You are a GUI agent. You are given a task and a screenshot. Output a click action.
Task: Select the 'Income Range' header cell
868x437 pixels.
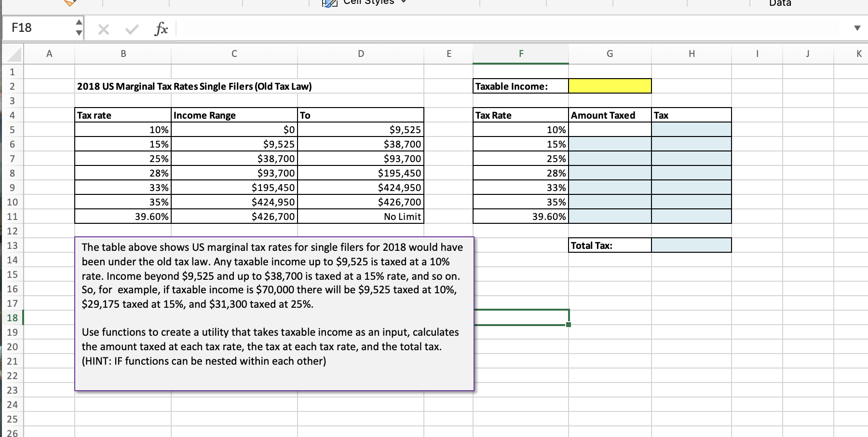[x=234, y=115]
